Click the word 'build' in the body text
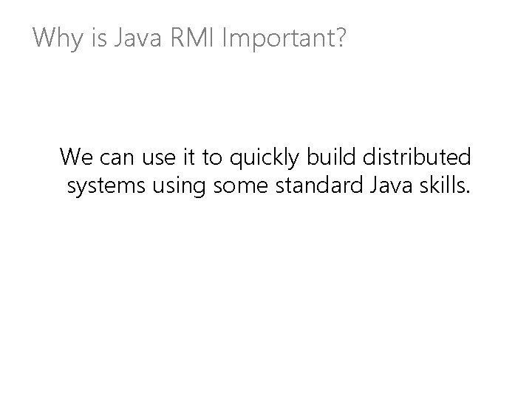This screenshot has width=532, height=399. pos(331,157)
